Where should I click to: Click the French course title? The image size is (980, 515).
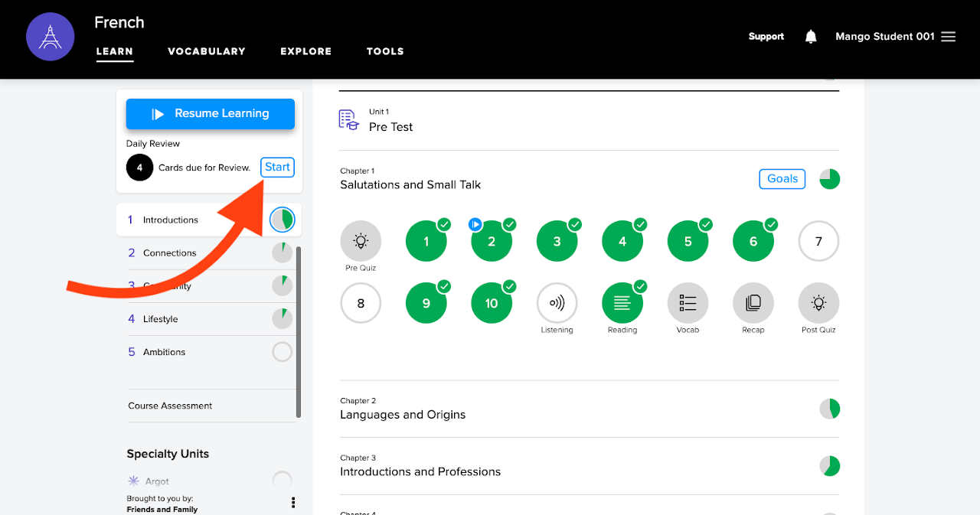[x=119, y=22]
